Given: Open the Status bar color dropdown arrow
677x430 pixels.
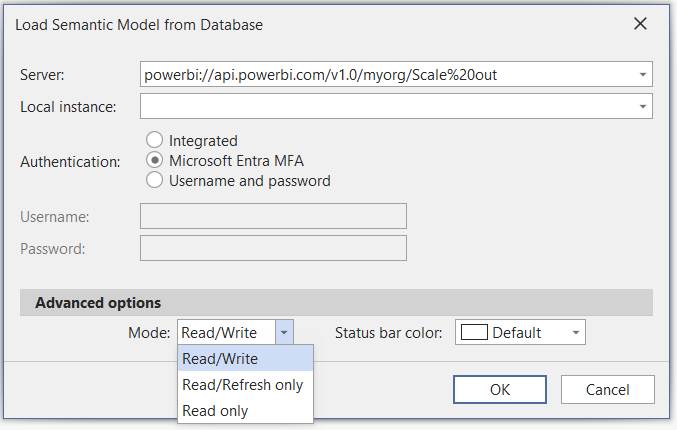Looking at the screenshot, I should point(575,333).
